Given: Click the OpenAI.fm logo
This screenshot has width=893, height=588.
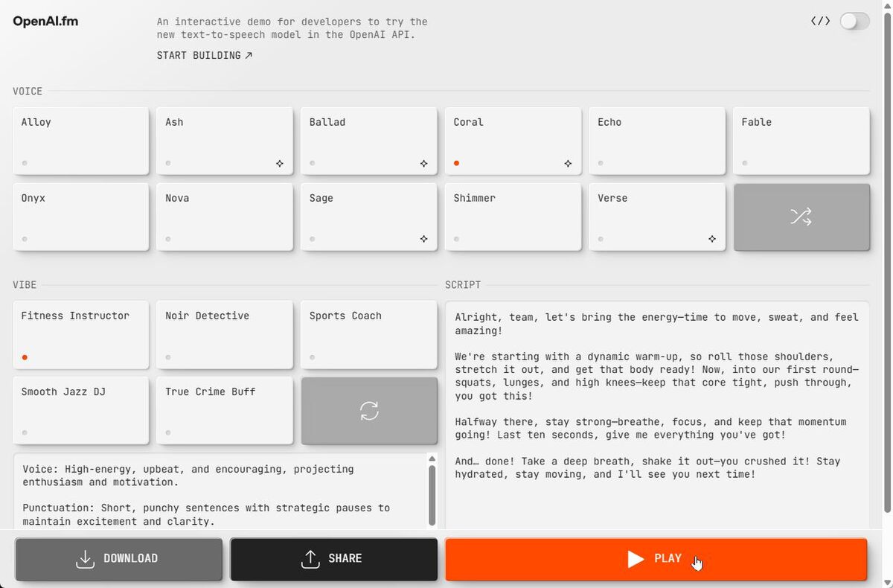Looking at the screenshot, I should (x=45, y=22).
